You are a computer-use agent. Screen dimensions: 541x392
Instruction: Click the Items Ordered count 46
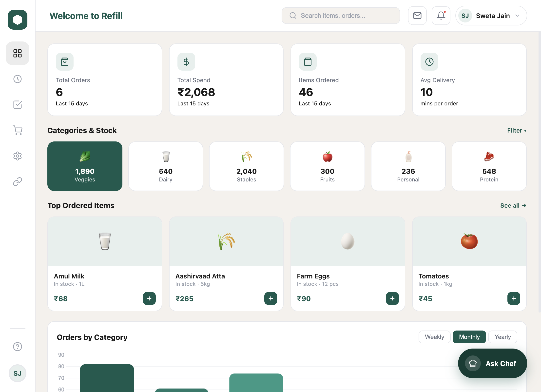coord(306,92)
